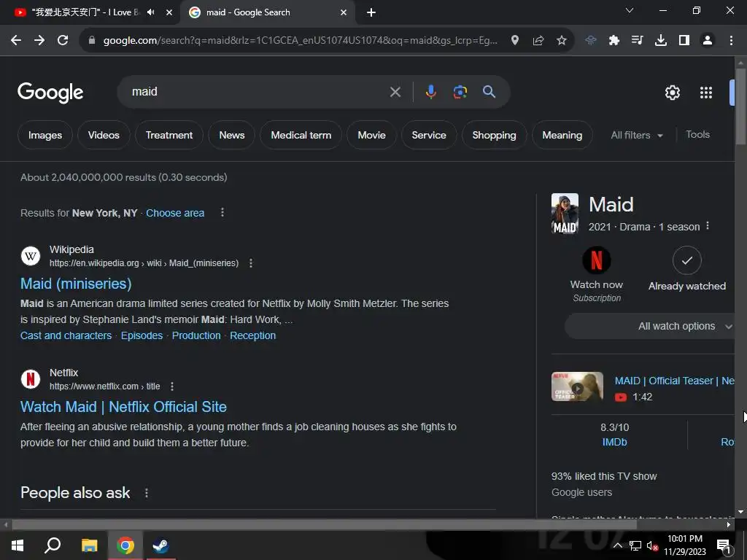The image size is (747, 560).
Task: Expand All watch options
Action: coord(650,326)
